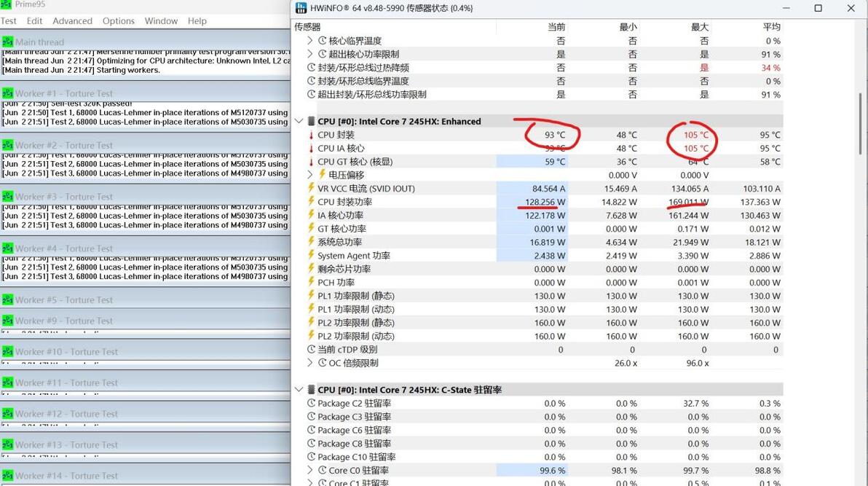Click the CPU chip icon beside C-State group
The height and width of the screenshot is (486, 868).
312,390
